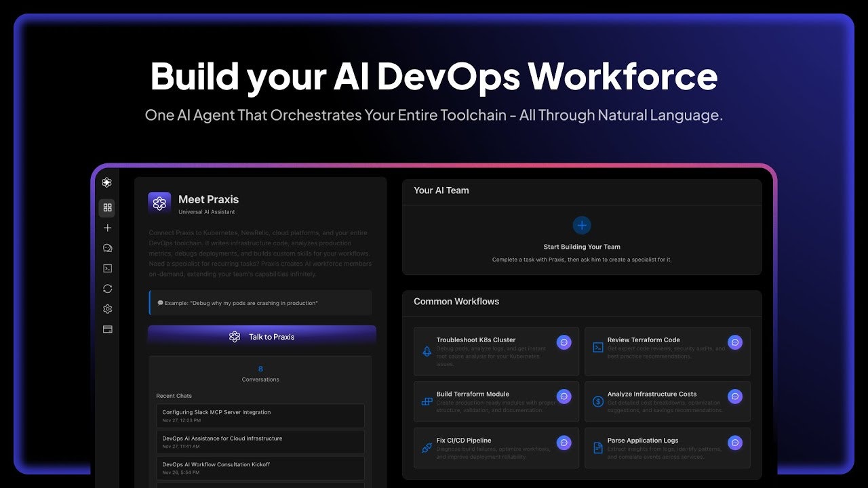Viewport: 868px width, 488px height.
Task: Click the example prompt about pods crashing
Action: [260, 303]
